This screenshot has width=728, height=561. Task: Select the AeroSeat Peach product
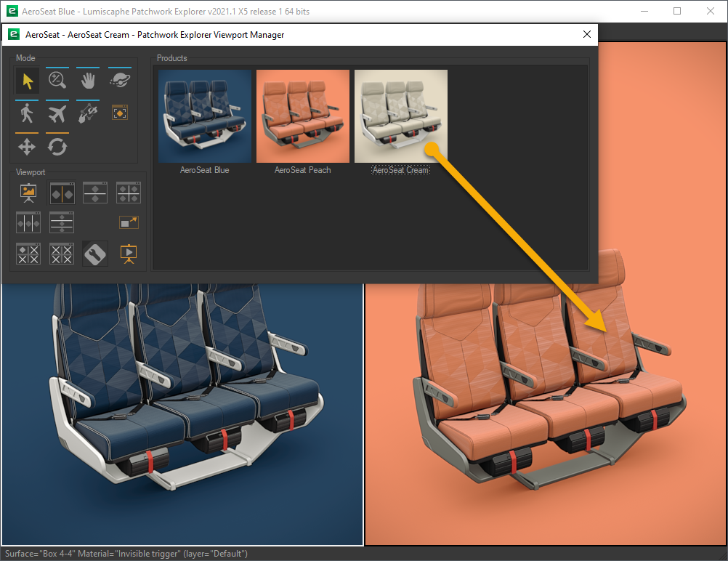[303, 116]
